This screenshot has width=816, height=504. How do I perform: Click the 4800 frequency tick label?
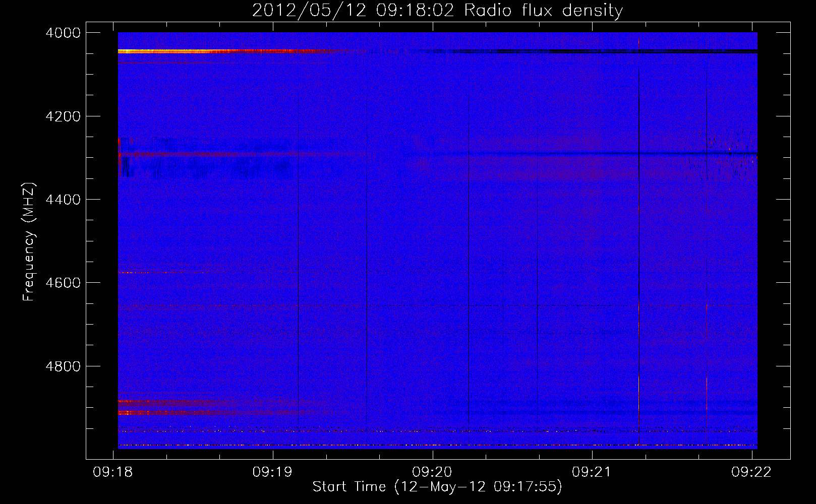coord(63,366)
